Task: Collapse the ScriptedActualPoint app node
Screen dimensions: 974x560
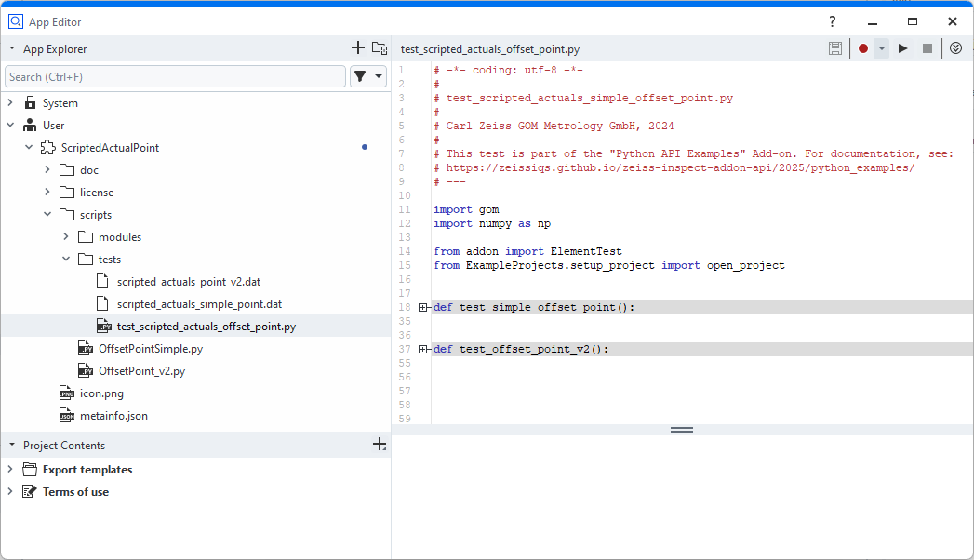Action: 29,148
